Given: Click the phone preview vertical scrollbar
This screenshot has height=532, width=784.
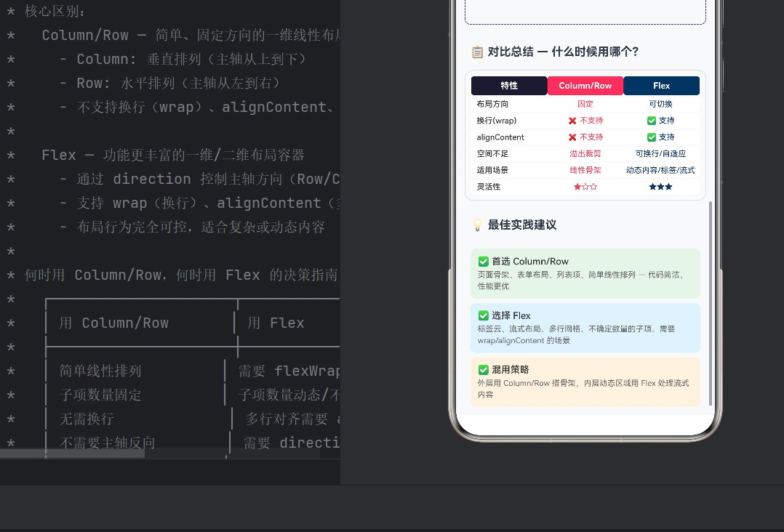Looking at the screenshot, I should [711, 303].
